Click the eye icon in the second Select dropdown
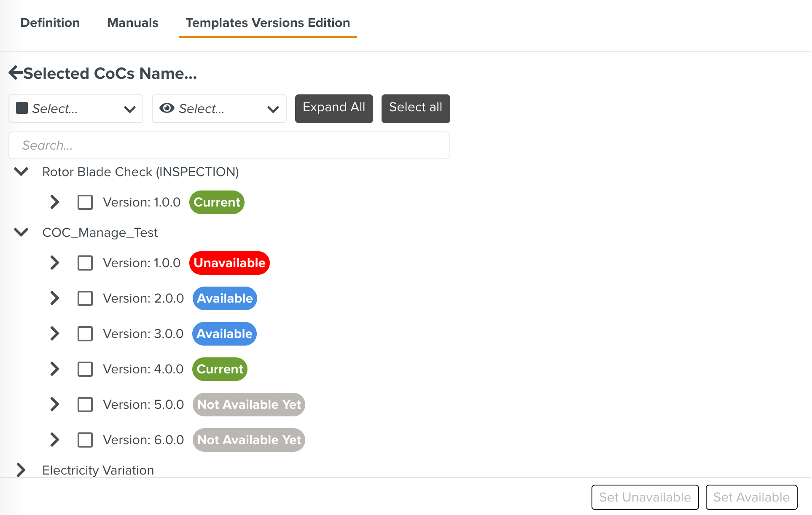 pyautogui.click(x=167, y=108)
